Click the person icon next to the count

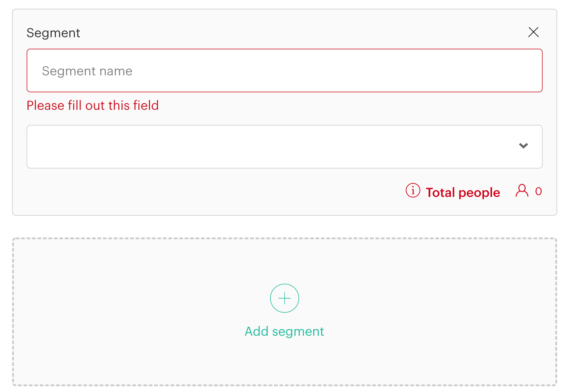click(522, 191)
